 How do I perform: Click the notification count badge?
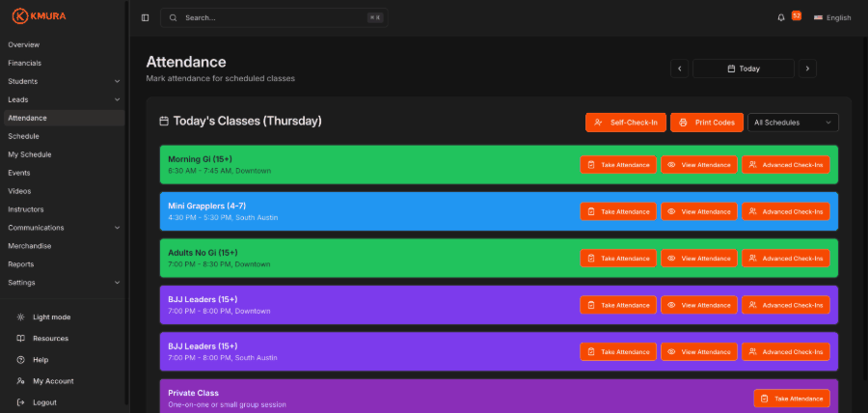(796, 15)
